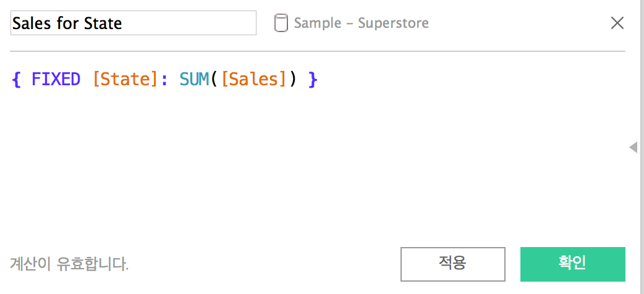Click the calculation name field

pos(133,23)
